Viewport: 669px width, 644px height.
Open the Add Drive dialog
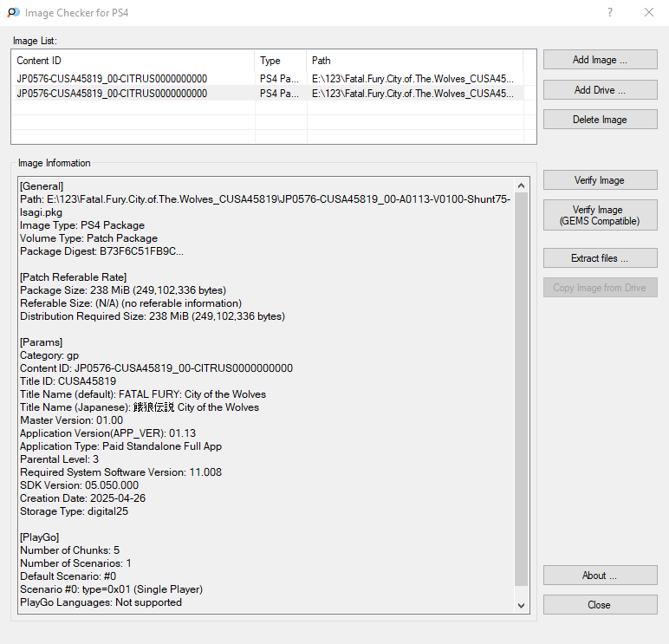coord(600,90)
